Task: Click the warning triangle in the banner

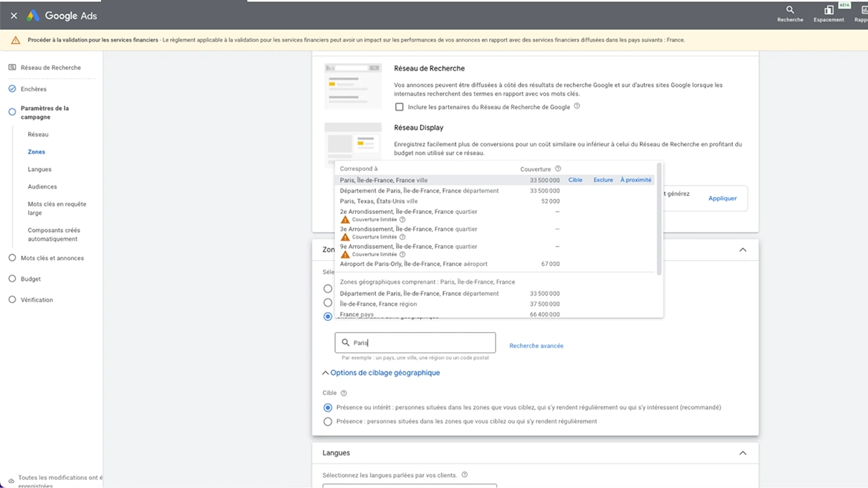Action: 16,40
